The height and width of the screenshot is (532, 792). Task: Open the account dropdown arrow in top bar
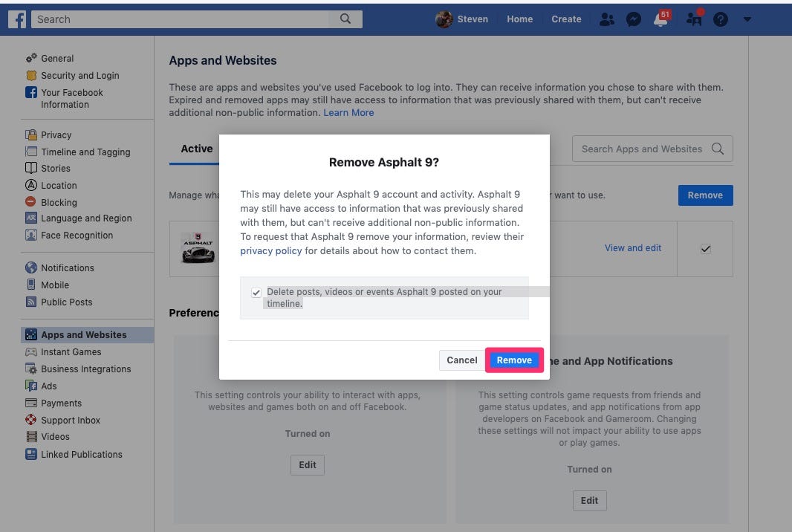click(747, 19)
